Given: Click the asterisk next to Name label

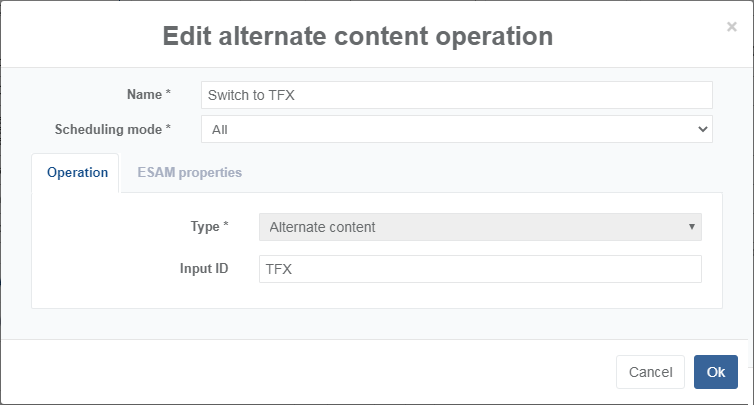Looking at the screenshot, I should click(168, 93).
